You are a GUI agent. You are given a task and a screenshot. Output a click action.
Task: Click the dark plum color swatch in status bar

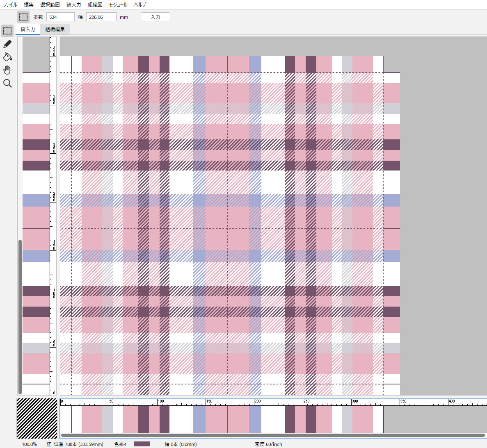coord(142,444)
